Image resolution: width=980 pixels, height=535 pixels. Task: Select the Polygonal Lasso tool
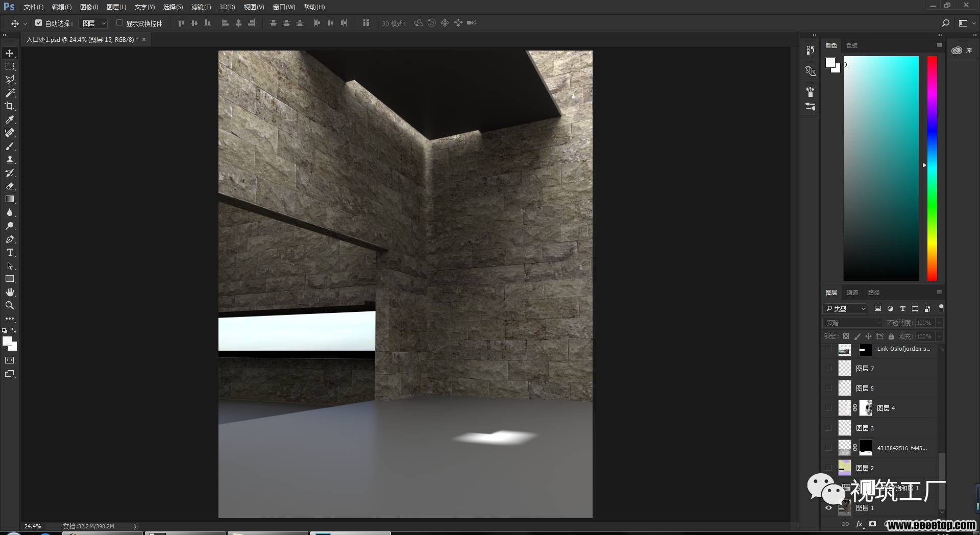point(10,80)
